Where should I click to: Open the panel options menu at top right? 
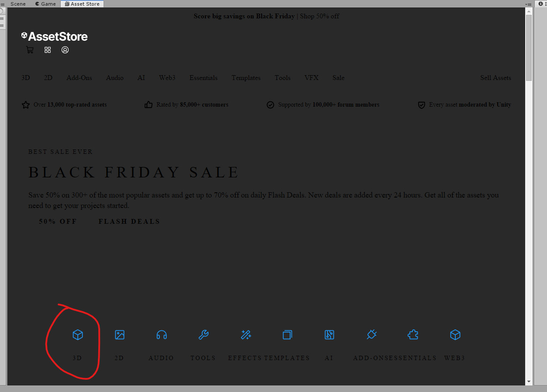coord(529,4)
